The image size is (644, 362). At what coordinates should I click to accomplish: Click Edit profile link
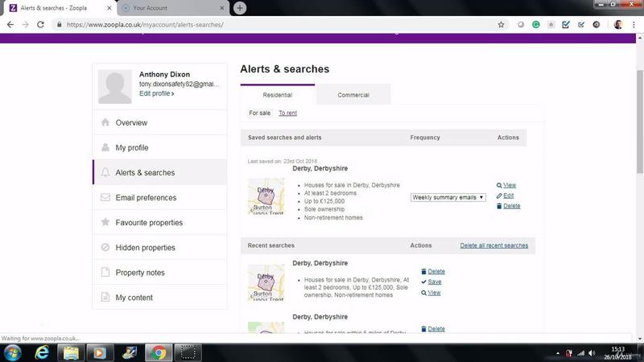tap(156, 93)
